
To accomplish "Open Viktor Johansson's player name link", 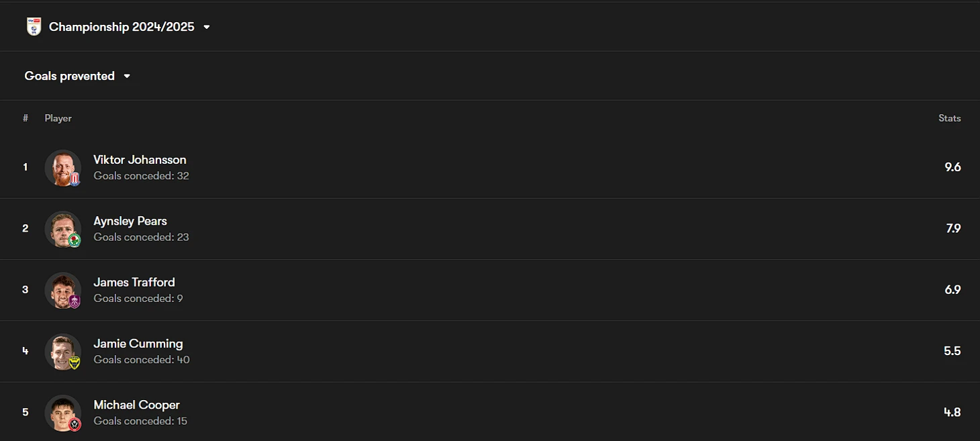I will [x=140, y=160].
